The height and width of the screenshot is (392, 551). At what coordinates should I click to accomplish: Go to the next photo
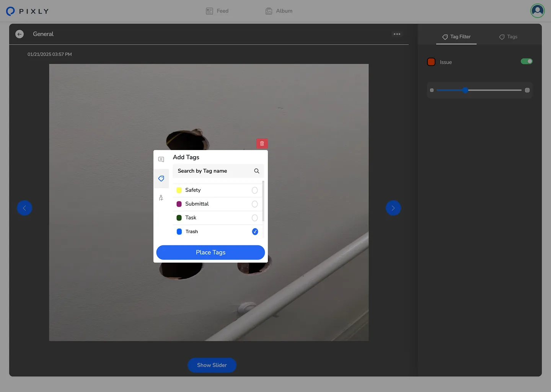click(x=393, y=208)
